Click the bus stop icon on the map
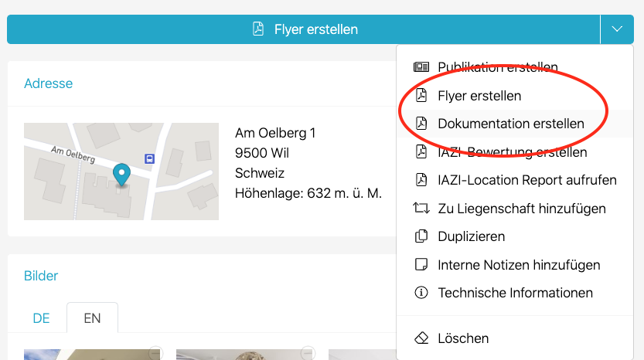This screenshot has height=360, width=644. point(149,158)
